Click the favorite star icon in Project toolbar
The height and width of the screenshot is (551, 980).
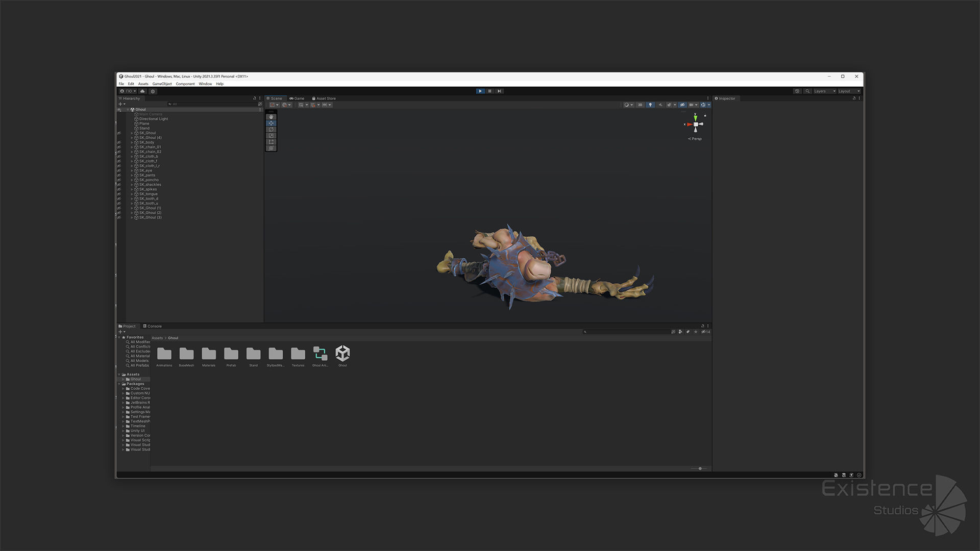(696, 332)
